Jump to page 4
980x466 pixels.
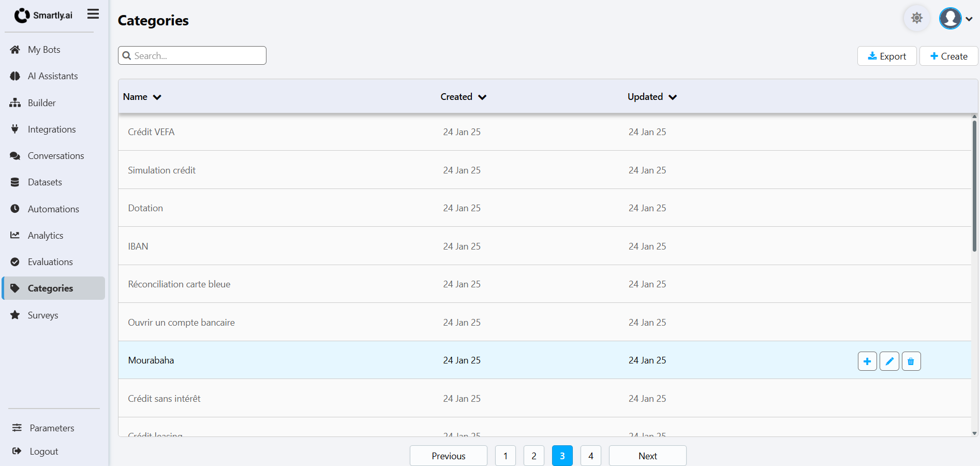[591, 456]
